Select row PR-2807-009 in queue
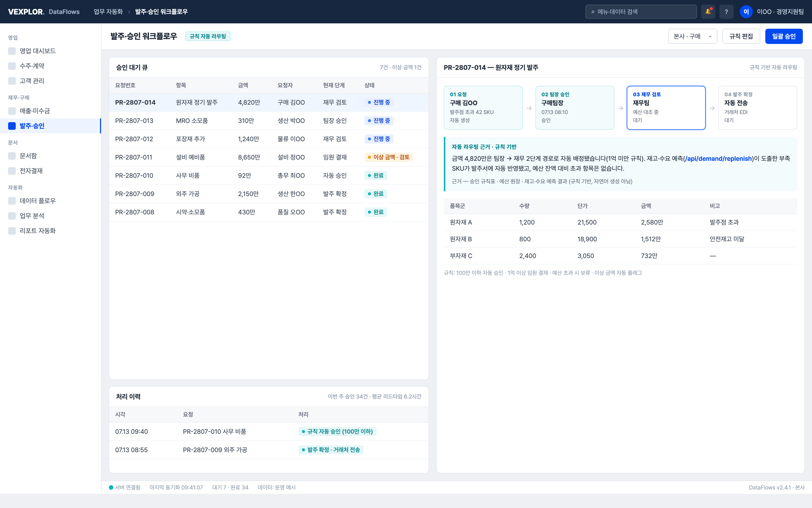The width and height of the screenshot is (812, 508). 269,194
